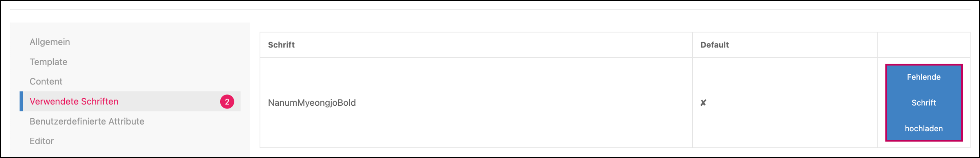
Task: Click the Default column header
Action: (x=715, y=45)
